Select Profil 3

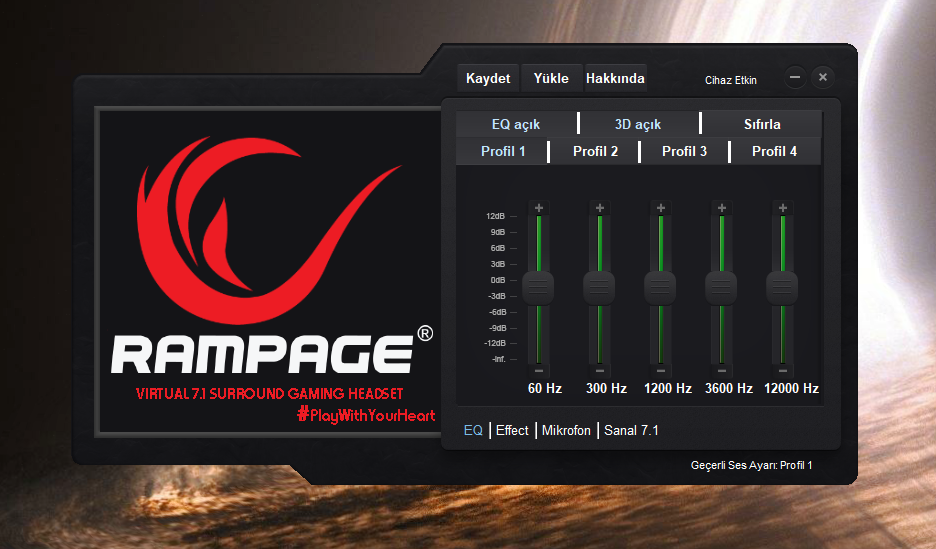(684, 151)
